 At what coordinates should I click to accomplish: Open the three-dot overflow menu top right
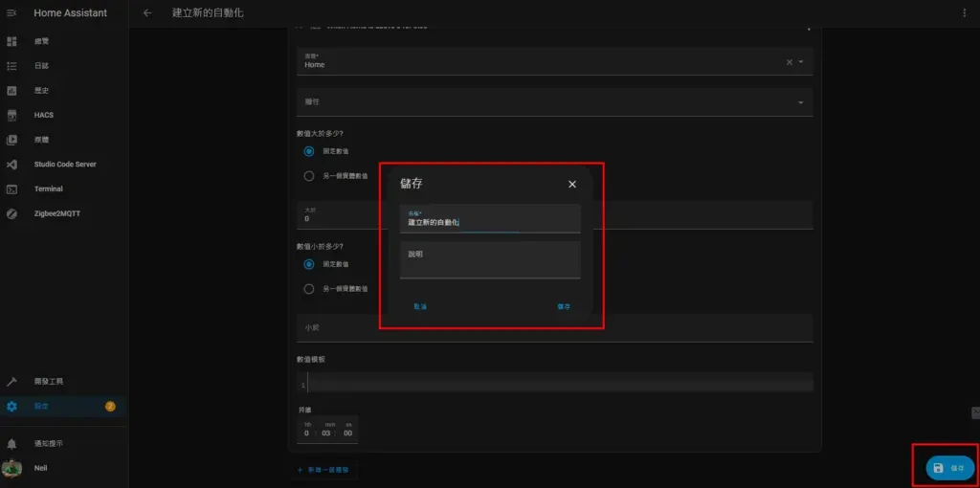pos(964,13)
